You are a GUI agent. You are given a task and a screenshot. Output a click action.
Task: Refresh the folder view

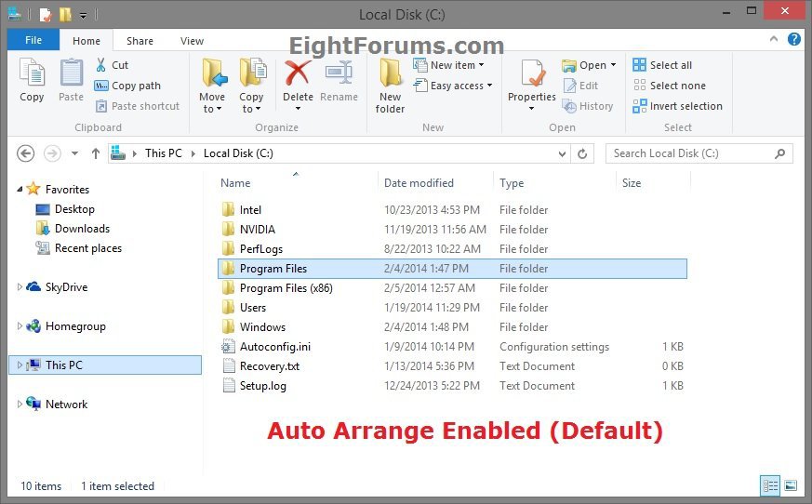click(582, 153)
